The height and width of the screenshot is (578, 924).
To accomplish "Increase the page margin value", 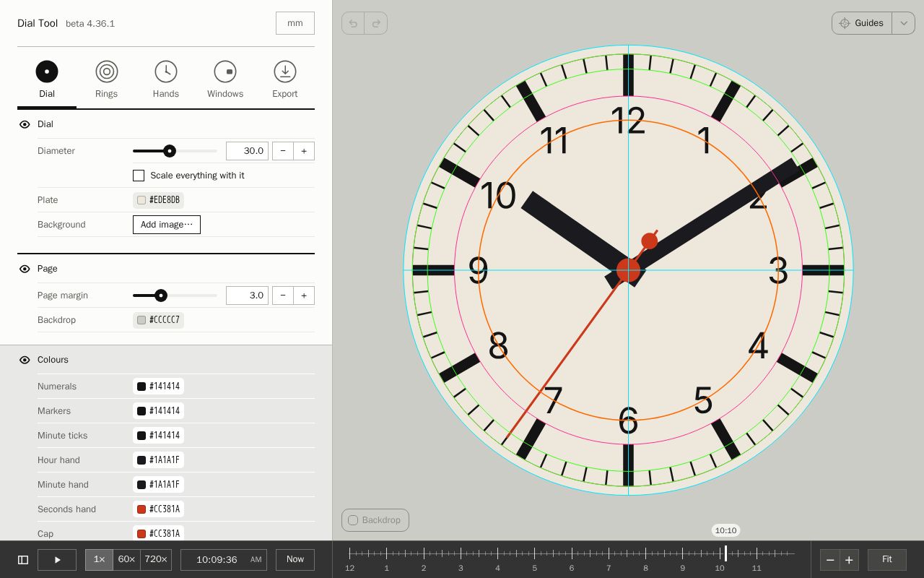I will click(304, 296).
